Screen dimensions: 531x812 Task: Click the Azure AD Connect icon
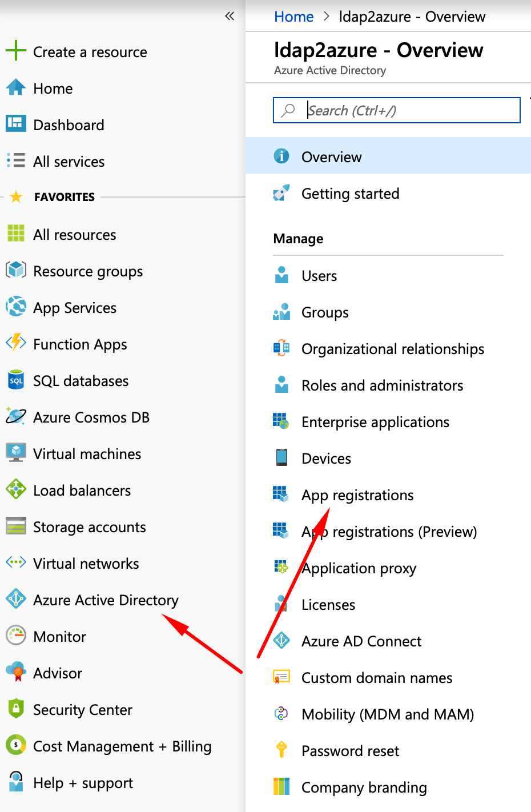click(281, 640)
